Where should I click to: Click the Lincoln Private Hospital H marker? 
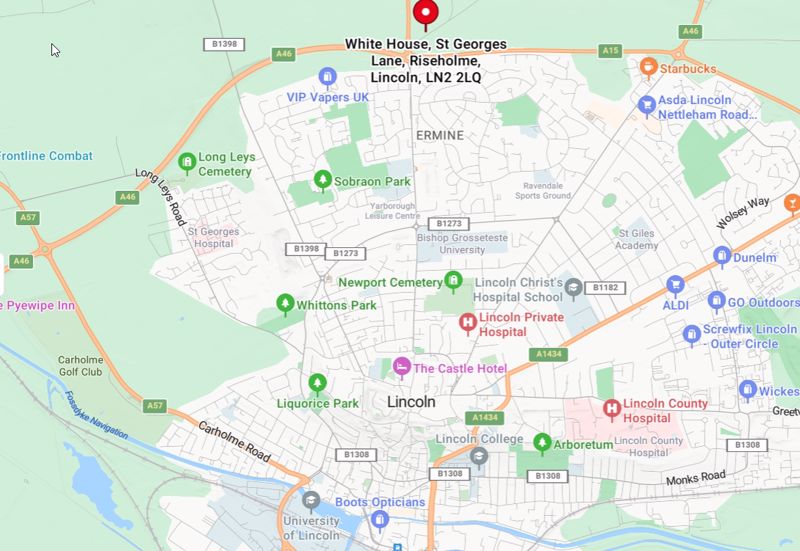click(x=468, y=323)
